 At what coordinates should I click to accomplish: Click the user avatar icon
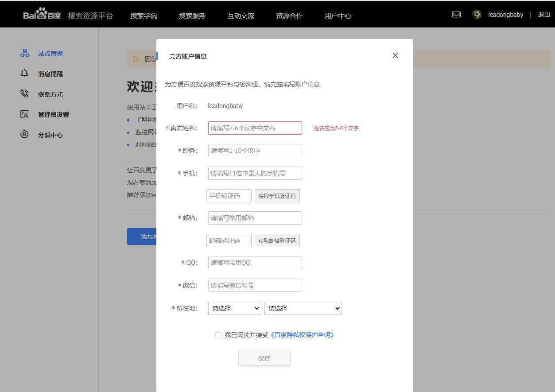coord(476,15)
